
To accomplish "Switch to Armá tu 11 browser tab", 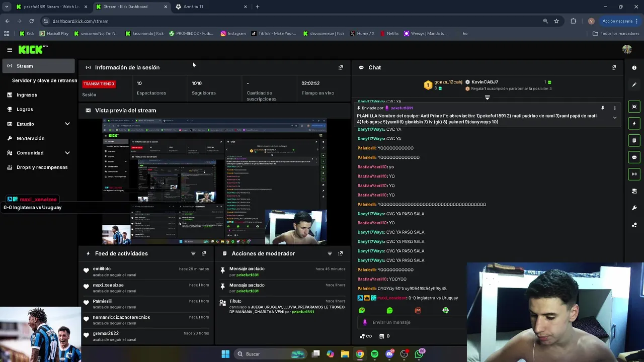I will [211, 7].
